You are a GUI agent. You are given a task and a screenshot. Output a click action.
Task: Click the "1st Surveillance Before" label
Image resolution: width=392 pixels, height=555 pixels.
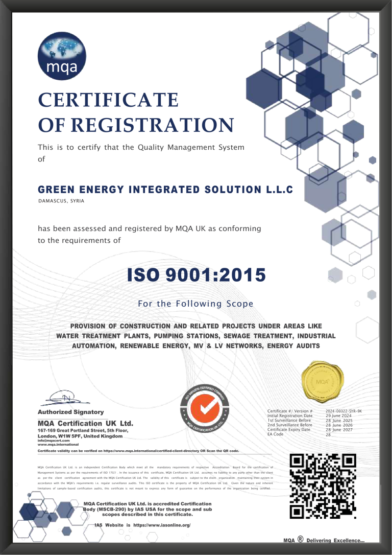tap(289, 421)
